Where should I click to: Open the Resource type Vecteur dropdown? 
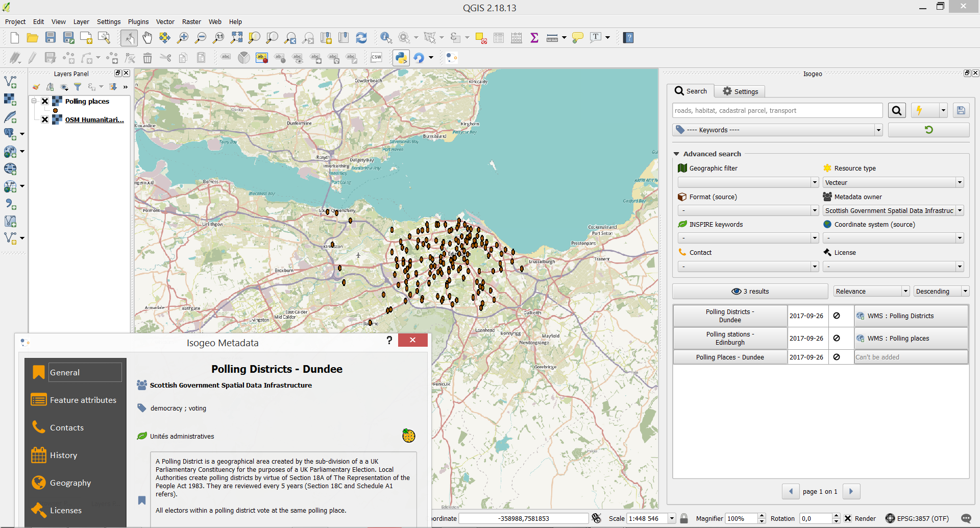pyautogui.click(x=893, y=182)
